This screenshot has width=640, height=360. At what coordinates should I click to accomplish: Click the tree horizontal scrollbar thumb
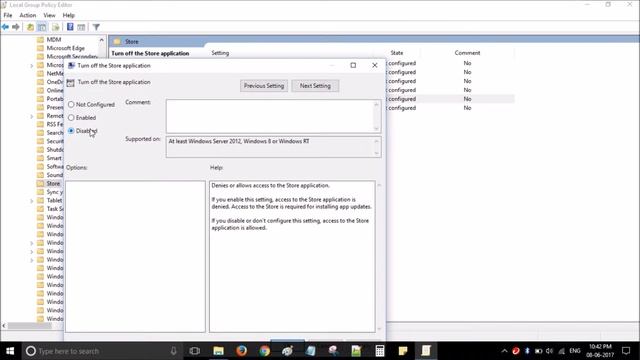pos(29,326)
